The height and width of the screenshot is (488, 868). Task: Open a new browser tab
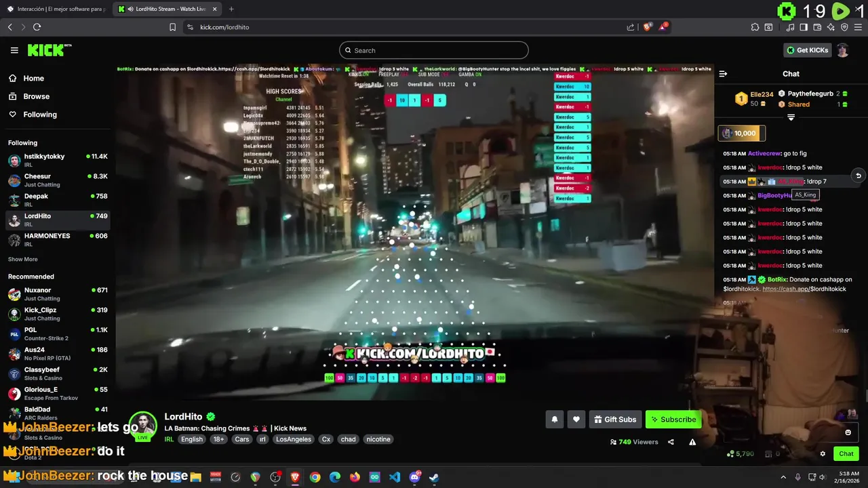(231, 9)
